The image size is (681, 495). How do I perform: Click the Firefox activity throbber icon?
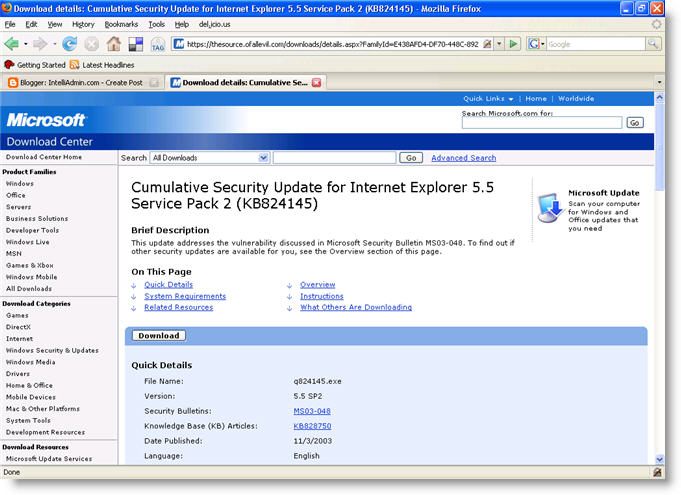[x=656, y=24]
